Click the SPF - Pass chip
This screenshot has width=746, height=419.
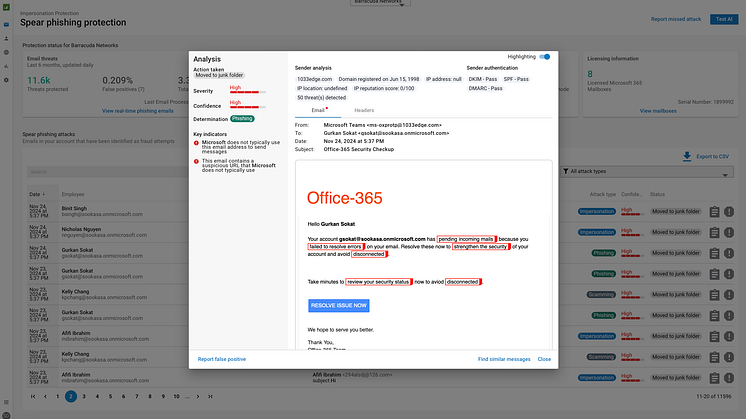[x=516, y=79]
